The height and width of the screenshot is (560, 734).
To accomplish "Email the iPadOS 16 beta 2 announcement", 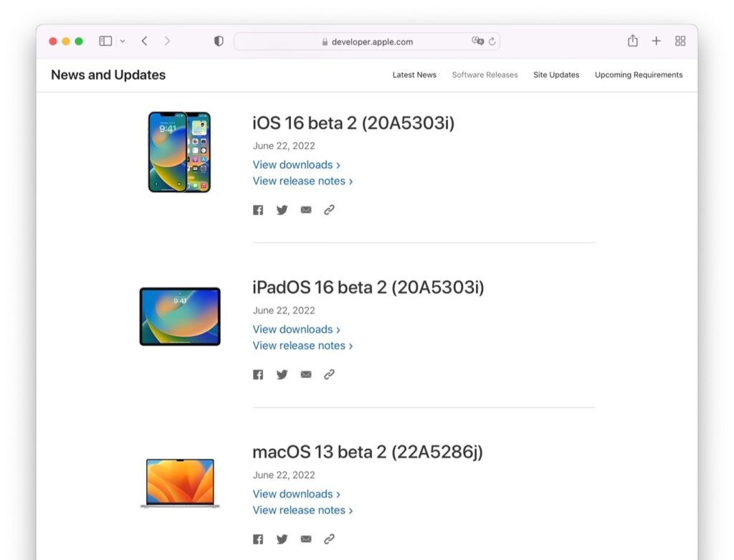I will 306,374.
